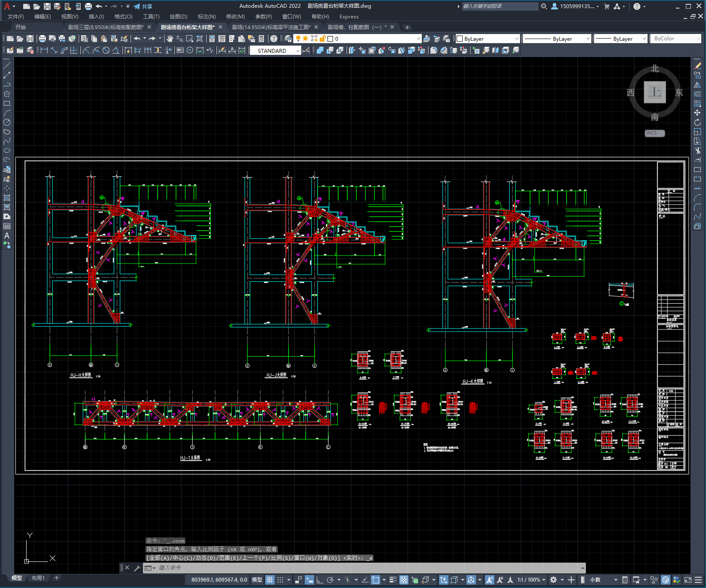Open the 绘图(D) menu
706x588 pixels.
pos(179,17)
